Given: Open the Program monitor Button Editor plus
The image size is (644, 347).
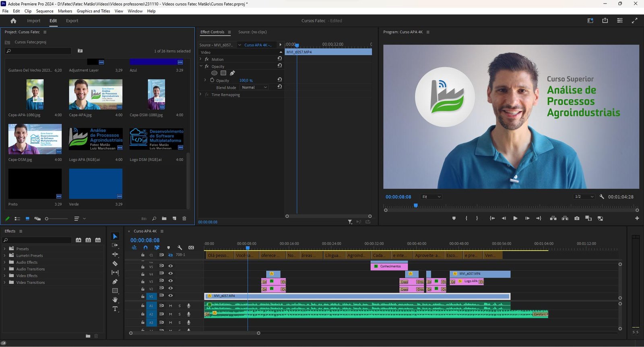Looking at the screenshot, I should click(x=637, y=218).
